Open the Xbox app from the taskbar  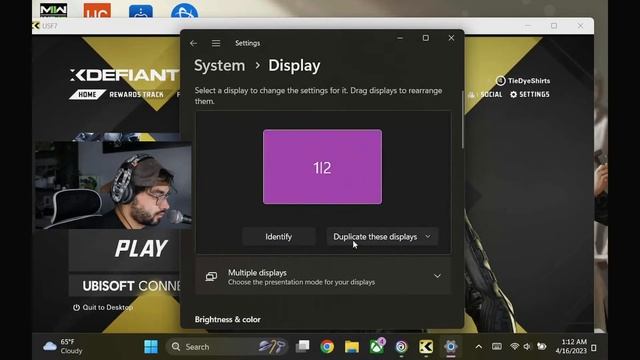[377, 347]
